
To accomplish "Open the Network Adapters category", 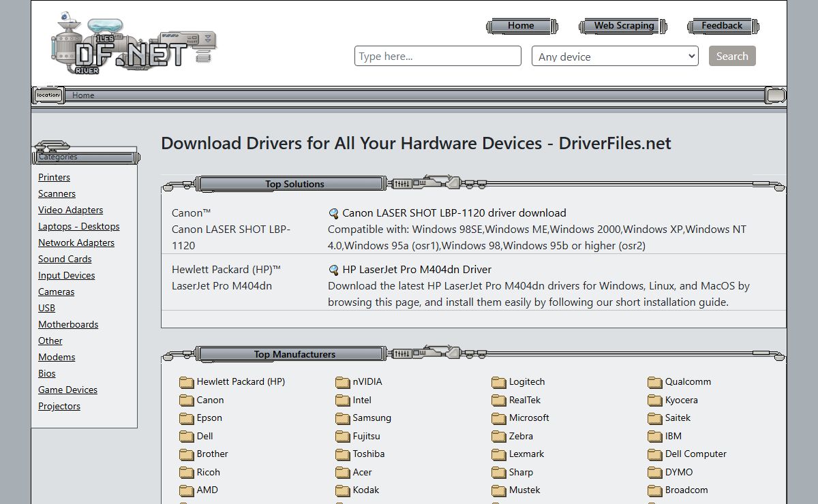I will tap(76, 242).
